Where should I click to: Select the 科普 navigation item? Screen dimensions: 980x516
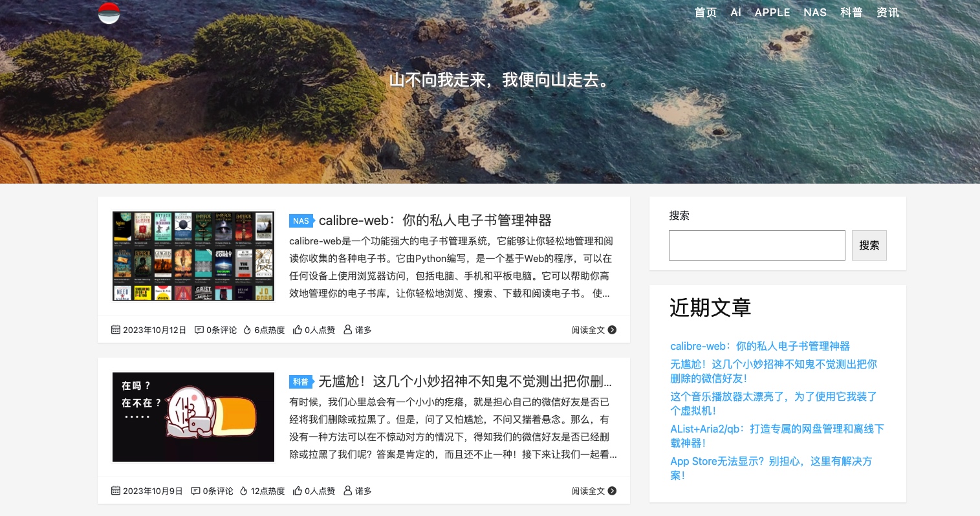pyautogui.click(x=851, y=12)
